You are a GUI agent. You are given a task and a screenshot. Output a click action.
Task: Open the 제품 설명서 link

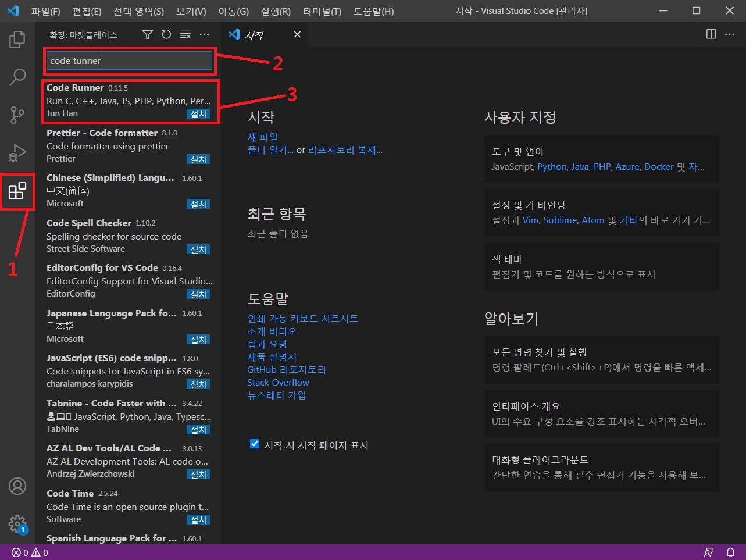click(x=272, y=357)
